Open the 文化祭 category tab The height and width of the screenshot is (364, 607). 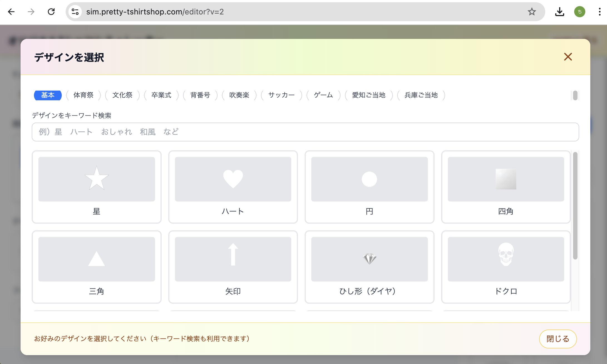[x=122, y=95]
